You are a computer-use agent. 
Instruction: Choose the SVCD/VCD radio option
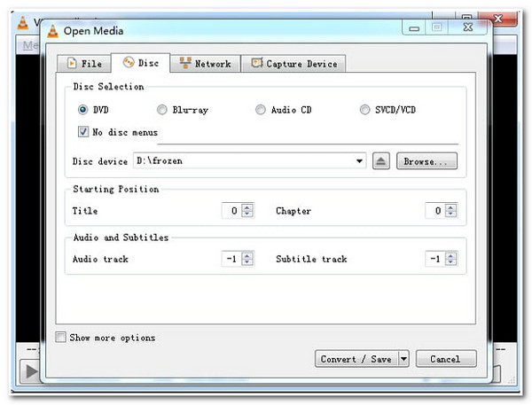click(x=364, y=110)
